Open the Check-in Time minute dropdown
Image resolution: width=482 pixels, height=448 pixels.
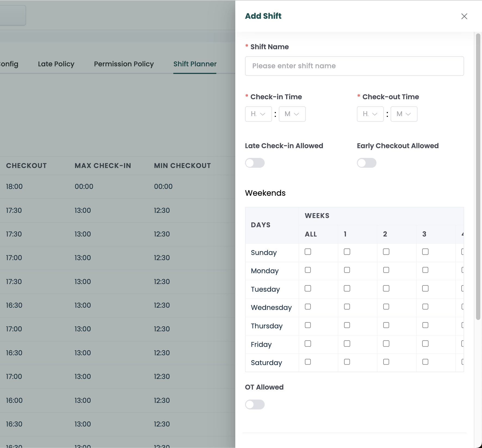point(292,114)
